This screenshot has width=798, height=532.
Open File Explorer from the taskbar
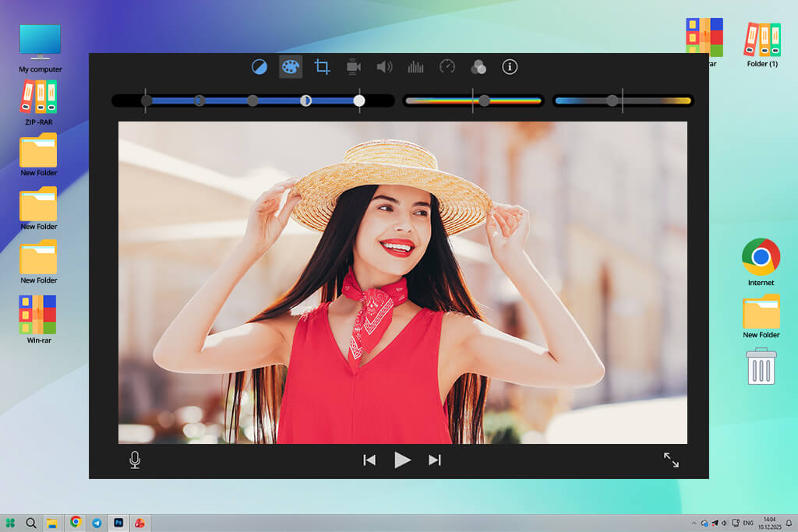52,523
